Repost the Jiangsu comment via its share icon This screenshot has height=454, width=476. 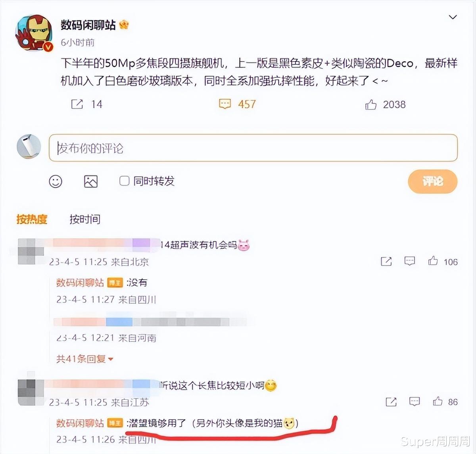(x=391, y=402)
